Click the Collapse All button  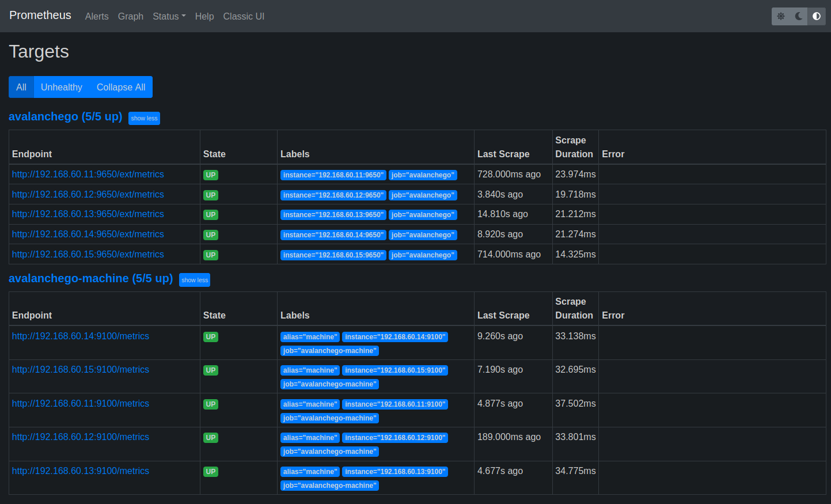[121, 87]
